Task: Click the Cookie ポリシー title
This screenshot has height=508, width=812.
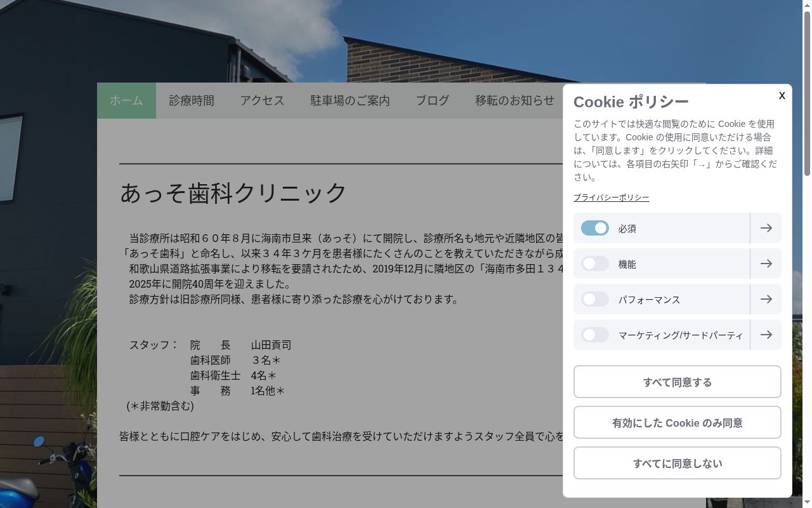Action: click(631, 102)
